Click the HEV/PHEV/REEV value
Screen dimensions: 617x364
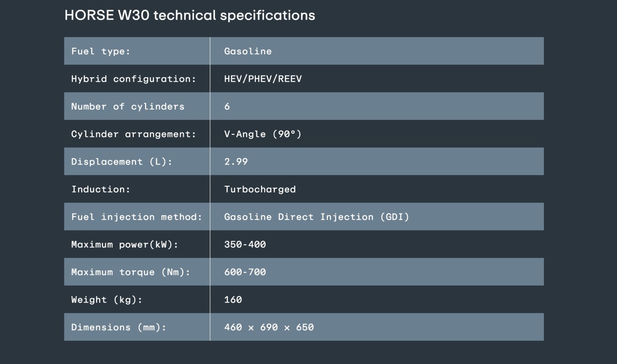click(x=263, y=79)
